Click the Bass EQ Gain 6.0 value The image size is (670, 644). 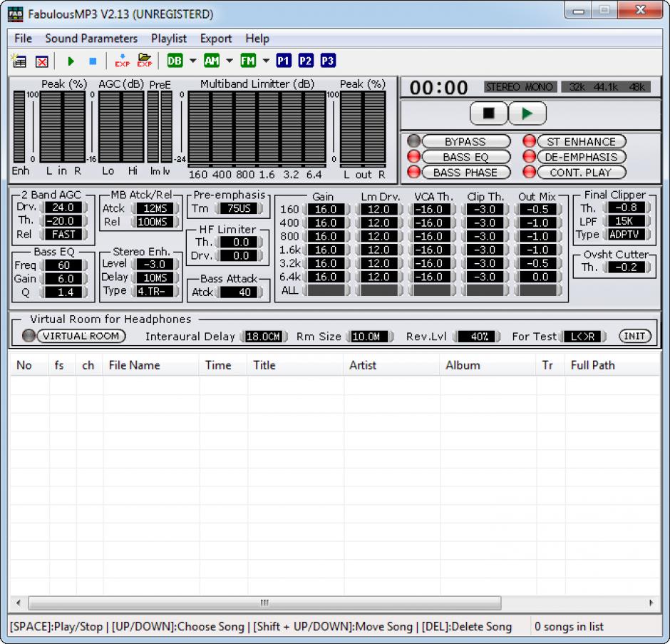(63, 279)
